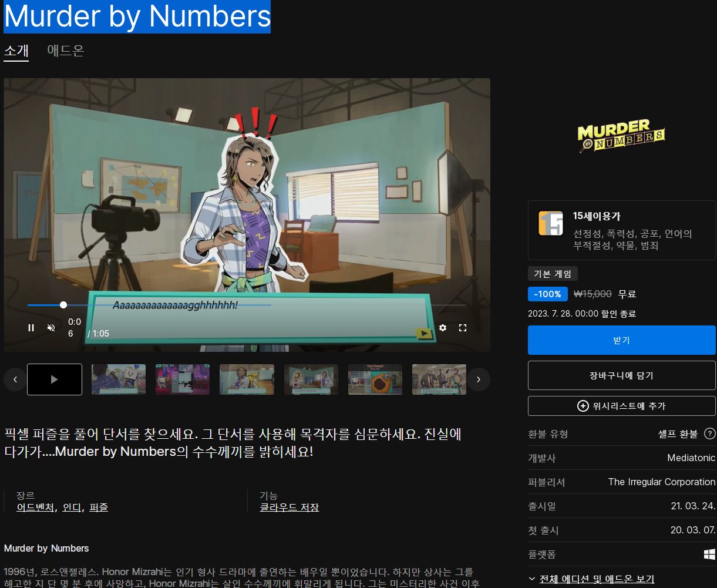The height and width of the screenshot is (588, 717).
Task: Click the Murder by Numbers logo
Action: 621,136
